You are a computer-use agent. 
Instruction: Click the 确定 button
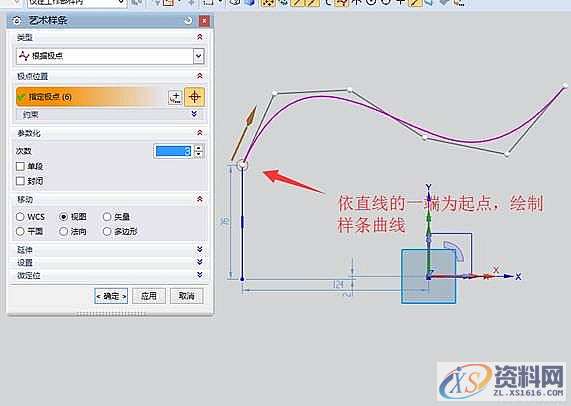[x=111, y=296]
